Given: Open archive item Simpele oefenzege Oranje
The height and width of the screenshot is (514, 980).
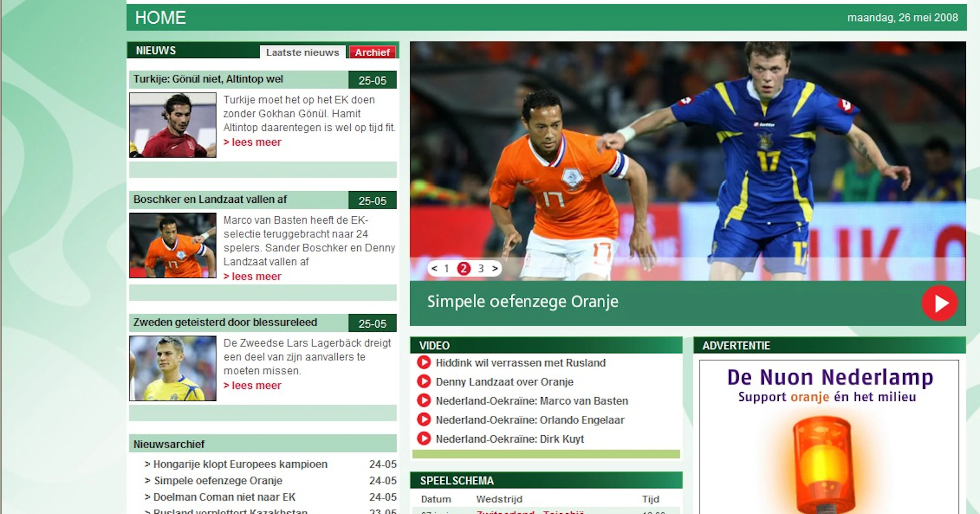Looking at the screenshot, I should tap(218, 481).
